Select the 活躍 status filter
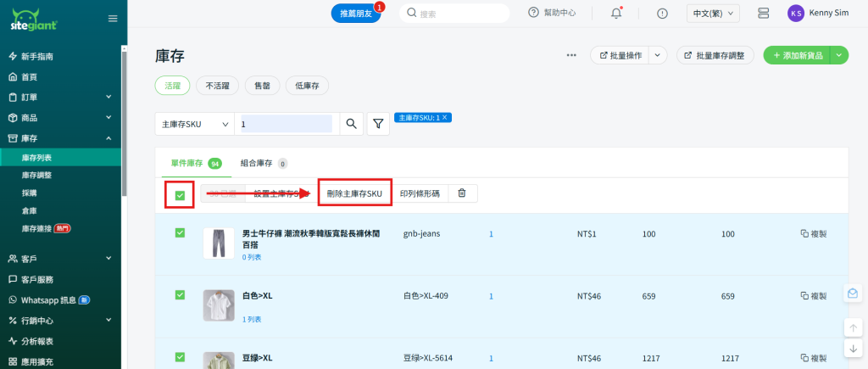868x369 pixels. tap(172, 86)
